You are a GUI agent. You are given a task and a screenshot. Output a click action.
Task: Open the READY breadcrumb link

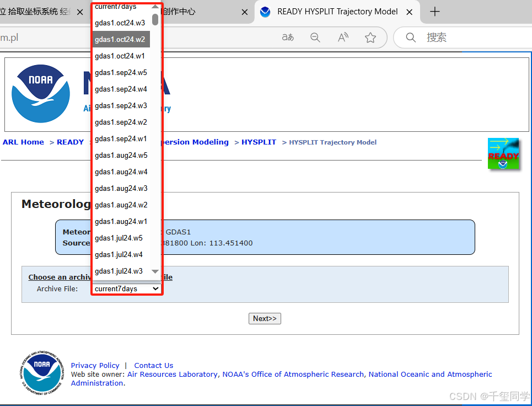click(70, 142)
